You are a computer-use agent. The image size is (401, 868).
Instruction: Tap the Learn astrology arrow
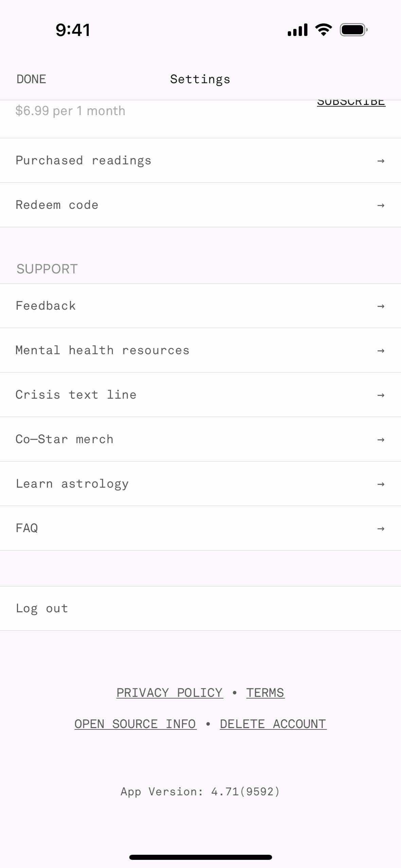coord(381,484)
